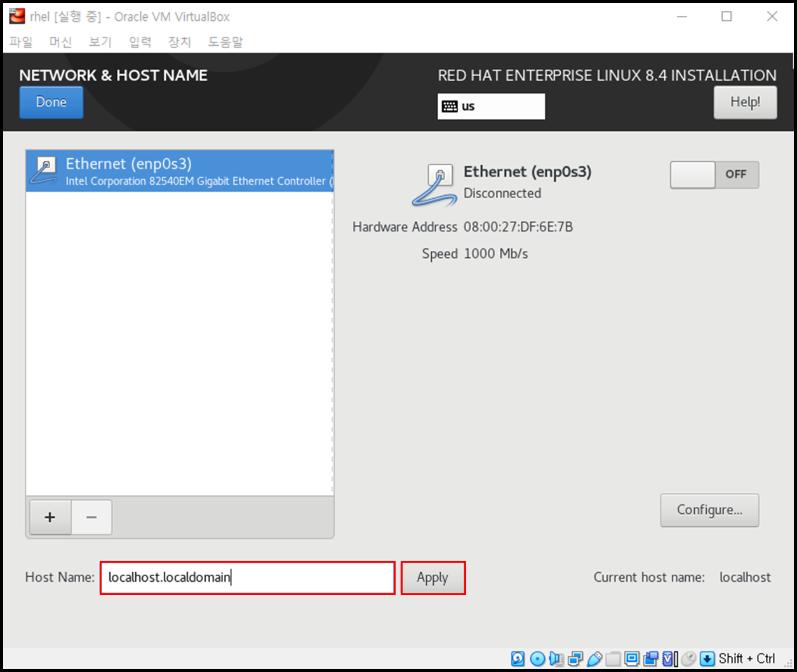Click the network adapters status icon
Viewport: 797px width, 672px height.
click(575, 659)
